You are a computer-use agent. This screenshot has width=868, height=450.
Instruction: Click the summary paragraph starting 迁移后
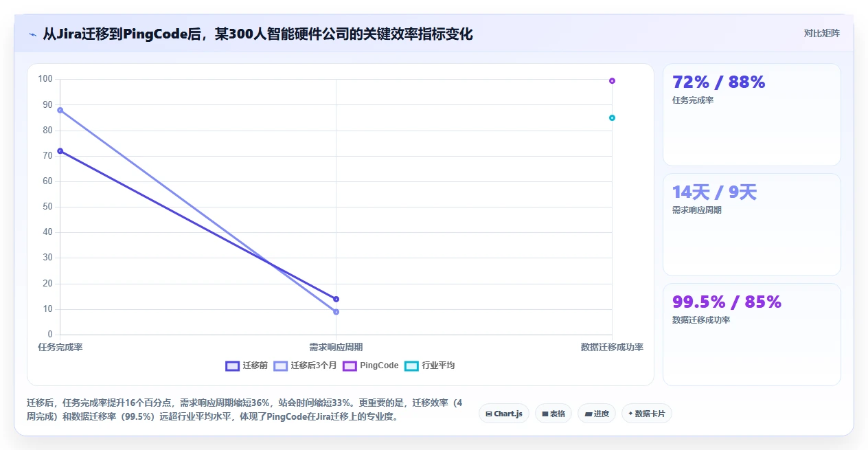pyautogui.click(x=245, y=409)
